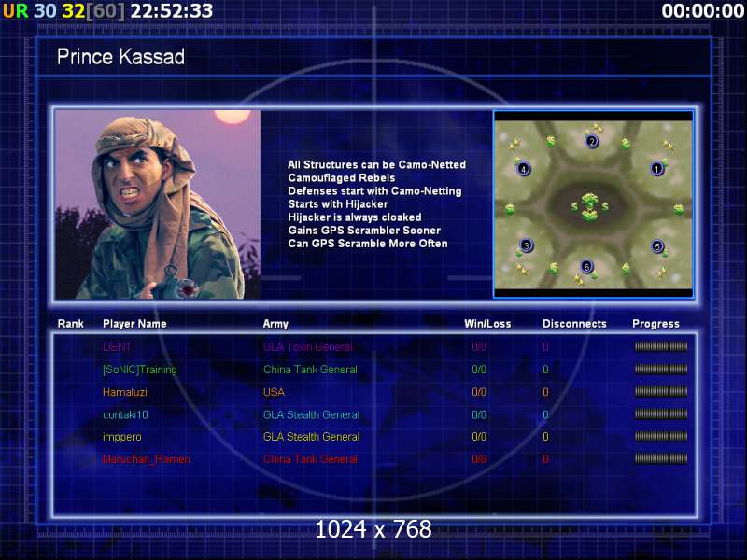Click the 1024 x 768 resolution label

[x=373, y=529]
